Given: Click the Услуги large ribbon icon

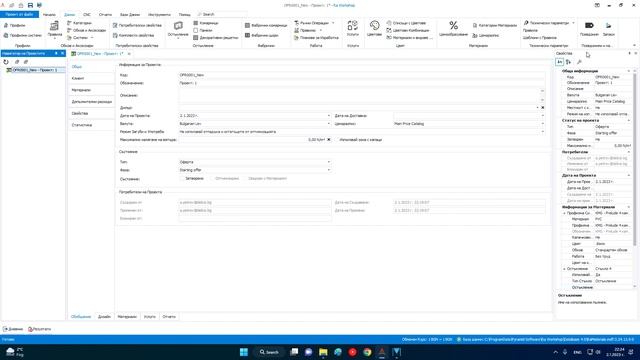Looking at the screenshot, I should (353, 29).
